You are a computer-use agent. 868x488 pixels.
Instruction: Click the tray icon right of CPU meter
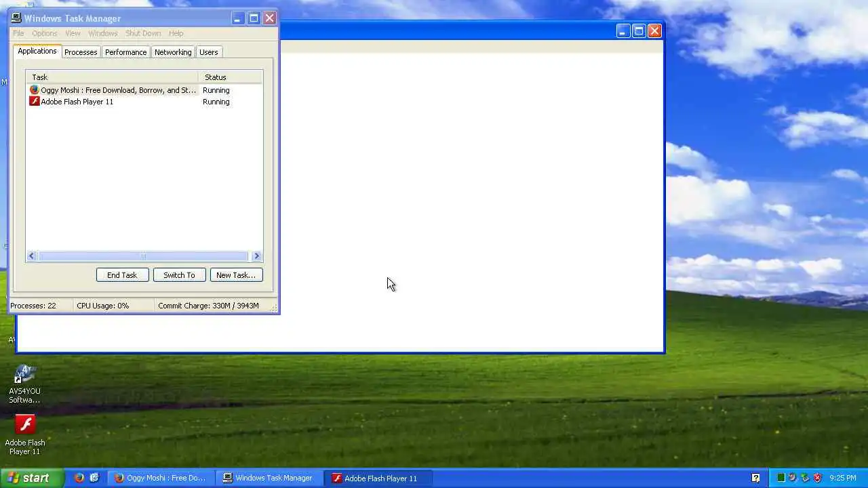793,478
